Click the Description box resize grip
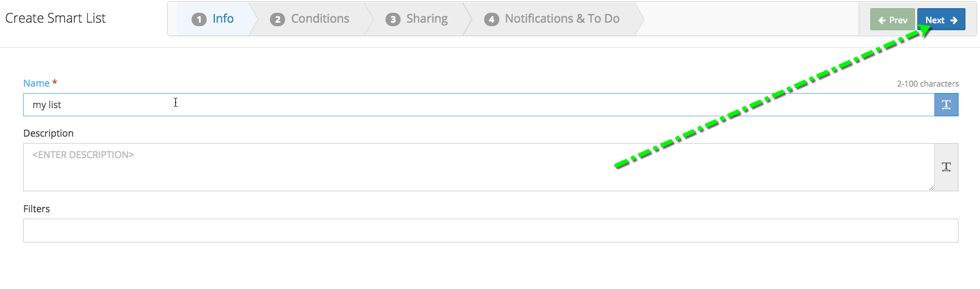980x289 pixels. (x=931, y=188)
